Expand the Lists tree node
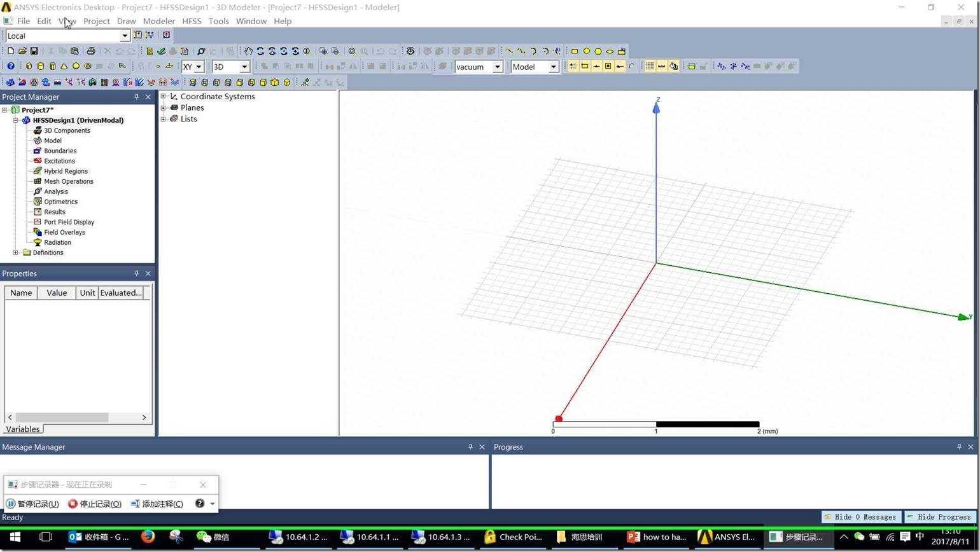 coord(164,119)
